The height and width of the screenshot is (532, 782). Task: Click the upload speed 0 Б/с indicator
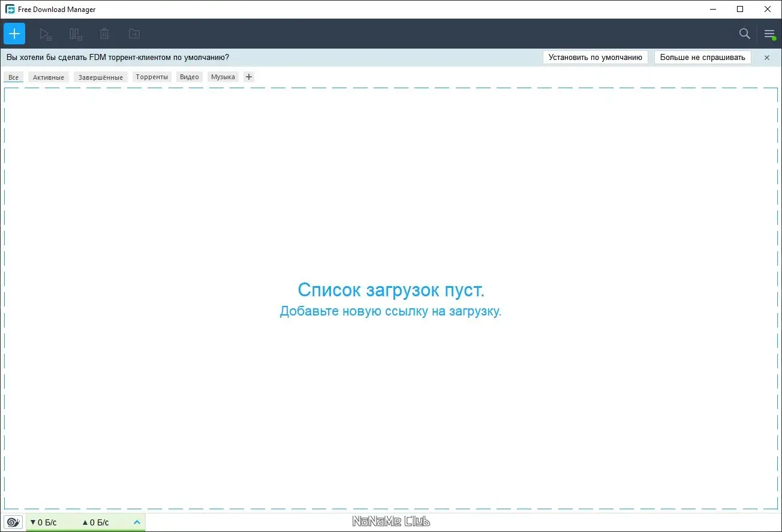pos(96,522)
